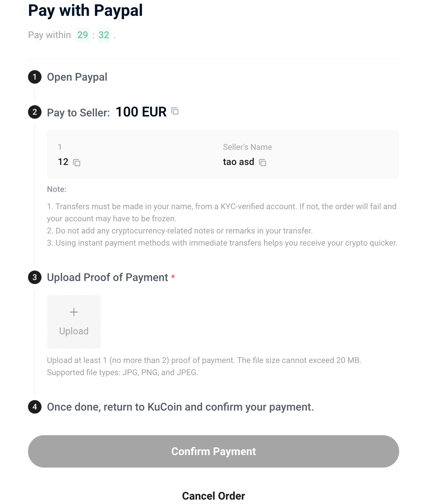Copy the account value 12
The width and height of the screenshot is (440, 504).
(x=77, y=163)
